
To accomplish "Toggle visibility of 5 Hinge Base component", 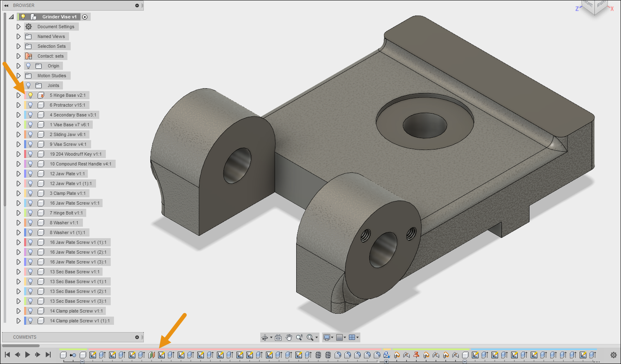I will 30,95.
